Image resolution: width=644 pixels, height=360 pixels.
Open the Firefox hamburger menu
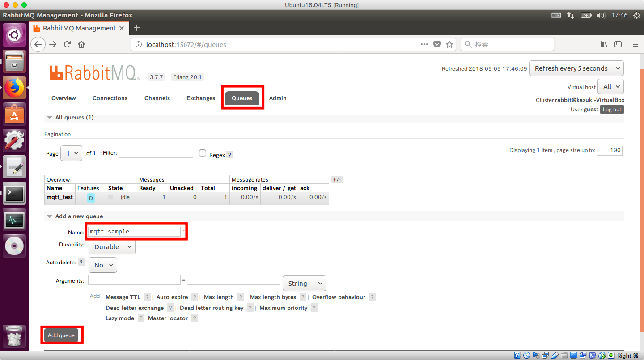tap(636, 44)
